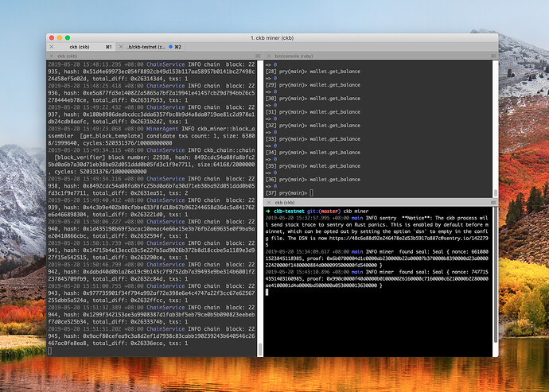Click the [35] wallet.get_balance line
Screen dimensions: 549x392
[x=313, y=166]
